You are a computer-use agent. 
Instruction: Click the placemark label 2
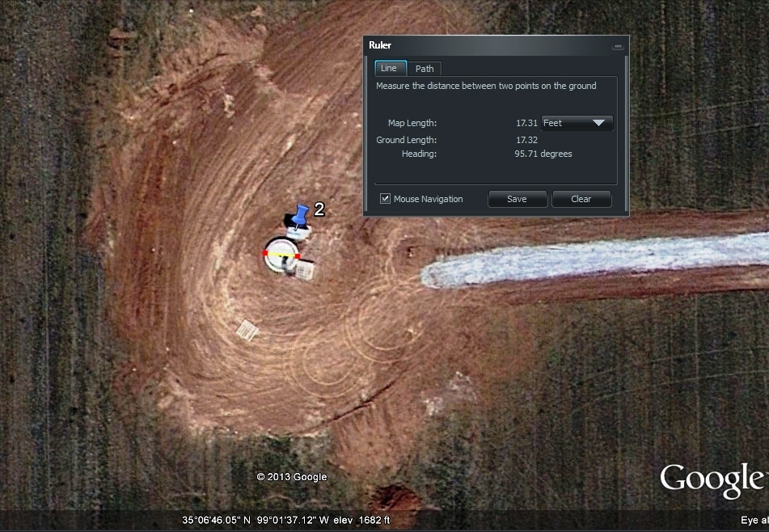319,209
